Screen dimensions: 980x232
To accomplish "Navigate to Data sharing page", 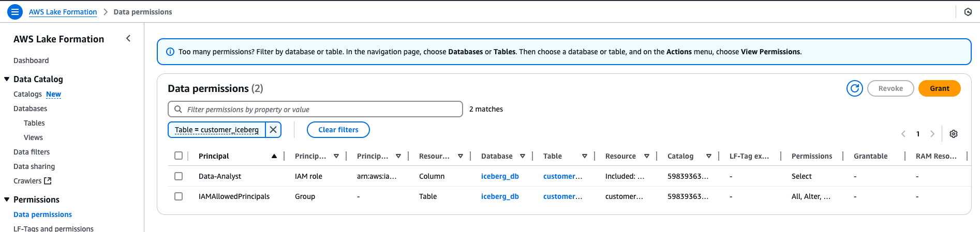I will pos(34,166).
